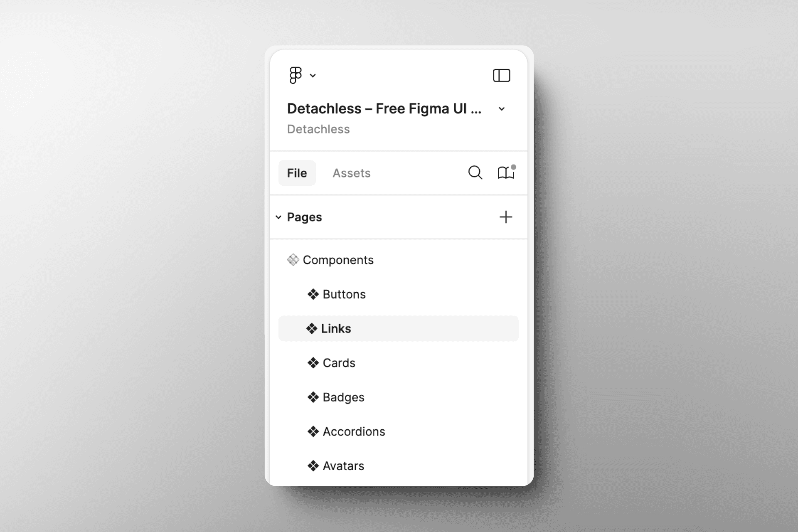The width and height of the screenshot is (798, 532).
Task: Click the library/book icon
Action: click(x=506, y=173)
